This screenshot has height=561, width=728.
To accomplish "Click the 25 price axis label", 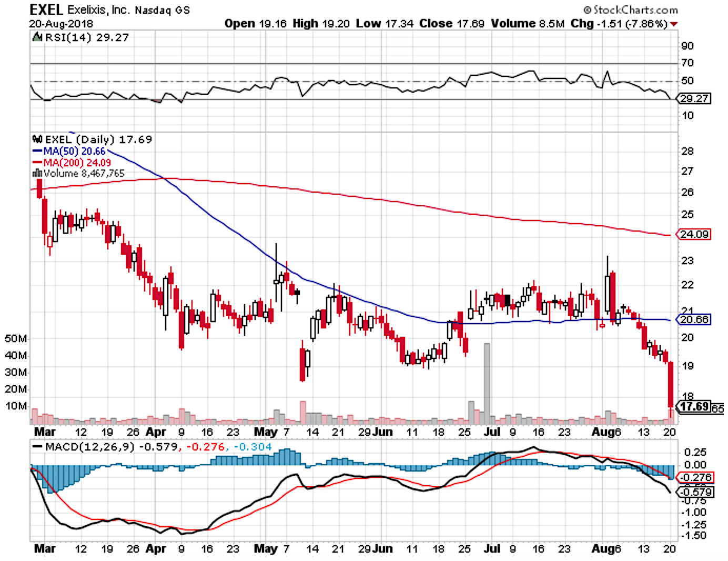I will point(687,214).
